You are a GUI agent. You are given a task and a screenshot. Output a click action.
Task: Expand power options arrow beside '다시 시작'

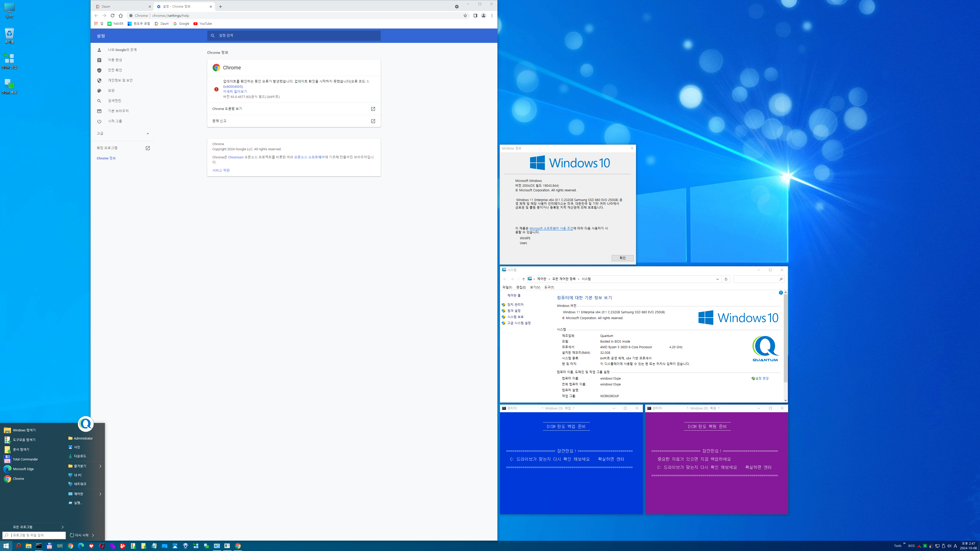[93, 535]
